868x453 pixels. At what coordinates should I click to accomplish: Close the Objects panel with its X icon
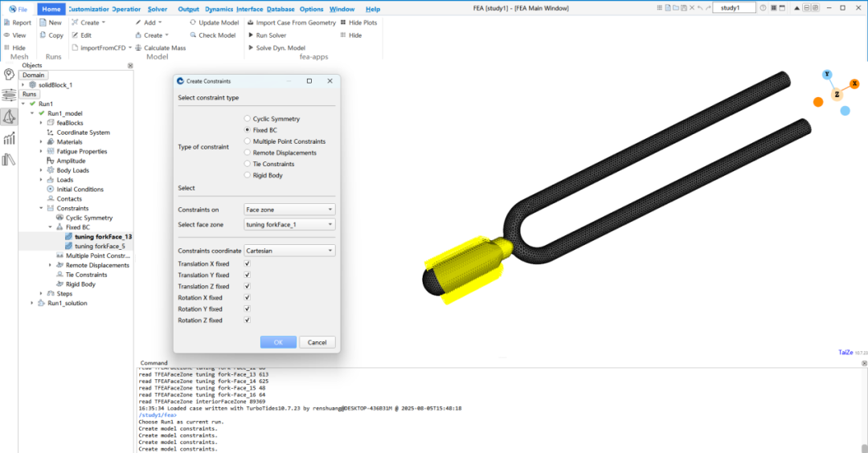pyautogui.click(x=130, y=65)
